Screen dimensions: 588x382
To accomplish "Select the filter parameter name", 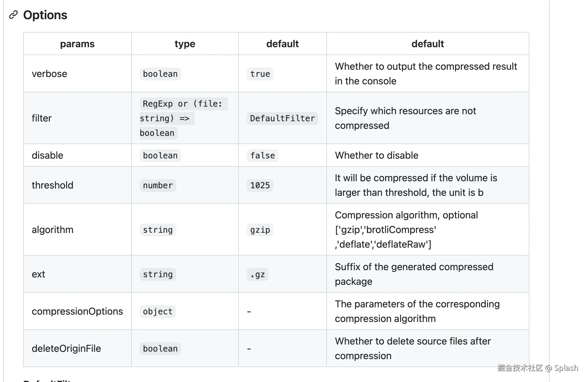I will point(42,118).
